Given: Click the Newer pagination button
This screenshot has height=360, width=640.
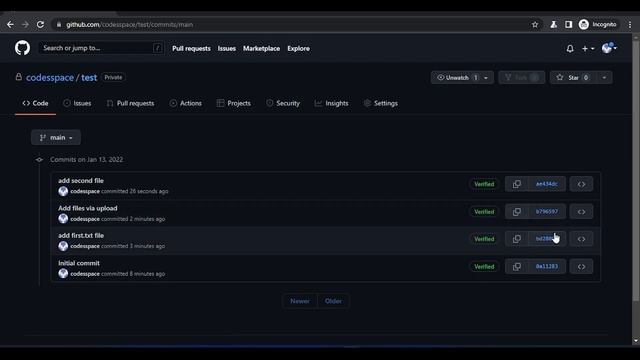Looking at the screenshot, I should click(x=300, y=301).
